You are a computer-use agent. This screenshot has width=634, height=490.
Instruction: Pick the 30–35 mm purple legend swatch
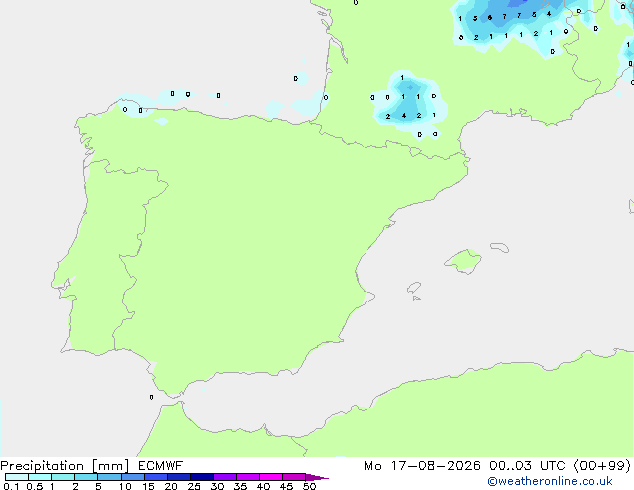pyautogui.click(x=224, y=477)
